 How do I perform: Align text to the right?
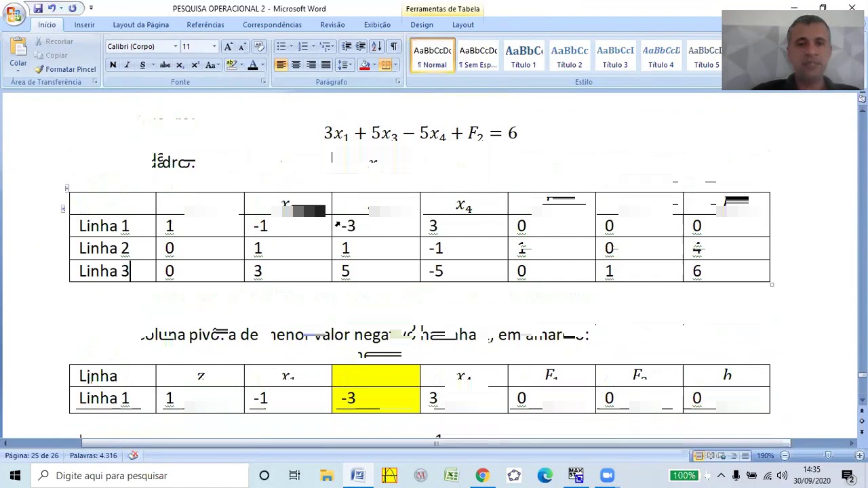pos(311,65)
